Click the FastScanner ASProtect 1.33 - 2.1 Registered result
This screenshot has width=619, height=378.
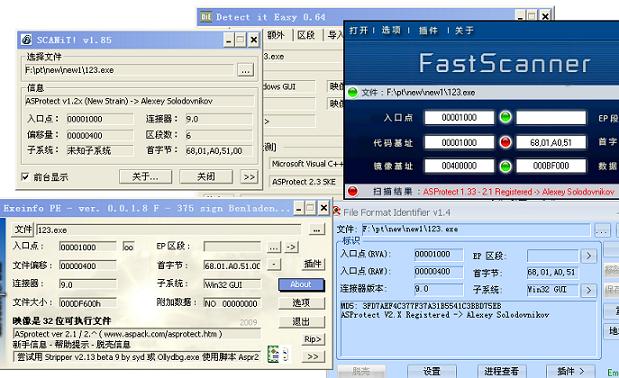pyautogui.click(x=519, y=192)
